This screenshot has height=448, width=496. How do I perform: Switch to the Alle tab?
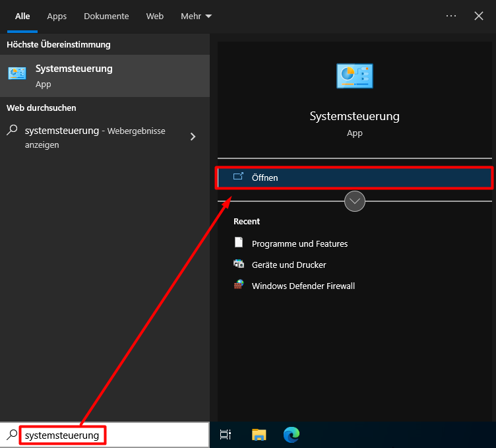click(x=22, y=16)
